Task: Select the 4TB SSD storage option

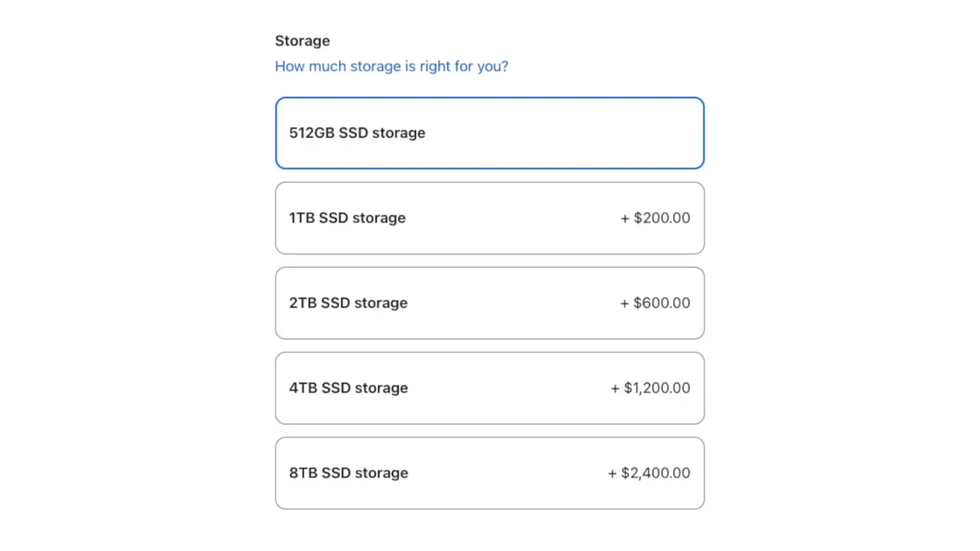Action: coord(489,388)
